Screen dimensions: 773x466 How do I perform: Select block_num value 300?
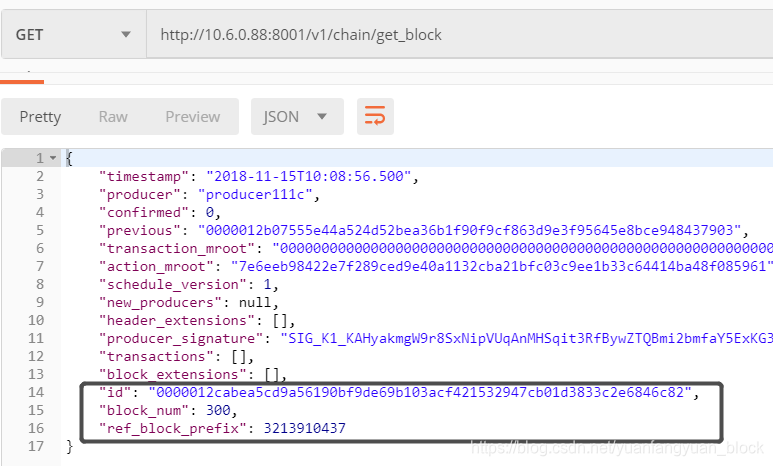218,411
